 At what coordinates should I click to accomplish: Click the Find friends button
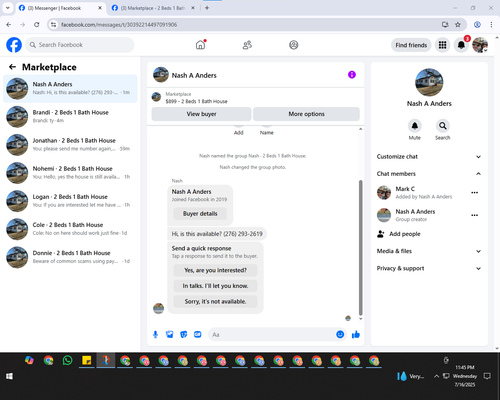click(411, 45)
